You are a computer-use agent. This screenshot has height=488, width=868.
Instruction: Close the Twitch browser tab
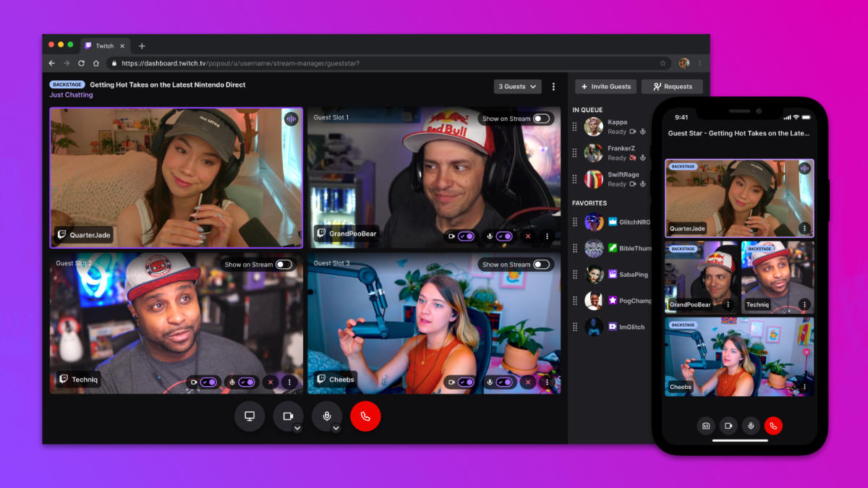pos(122,46)
